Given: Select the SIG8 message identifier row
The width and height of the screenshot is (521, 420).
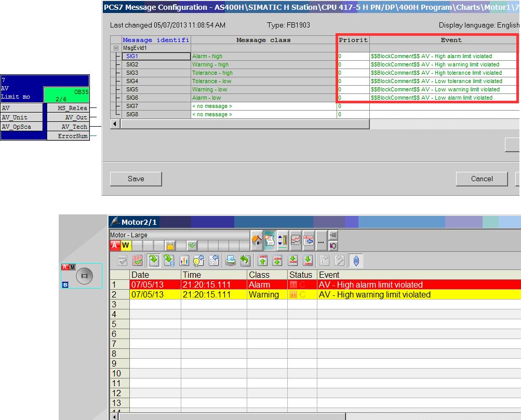Looking at the screenshot, I should click(x=156, y=114).
